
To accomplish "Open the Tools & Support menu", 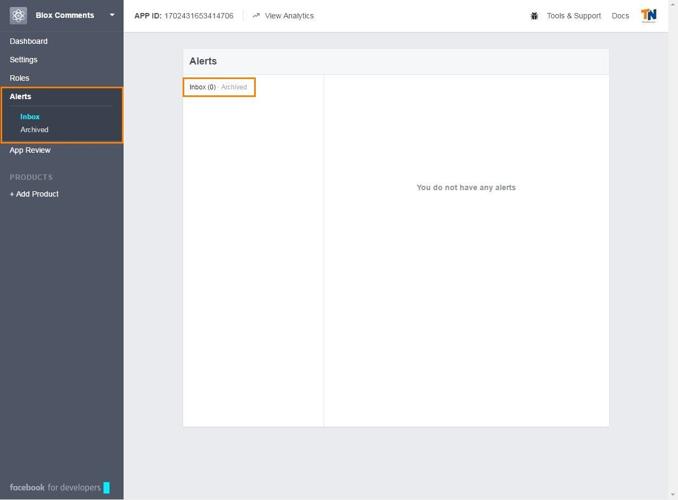I will [x=573, y=16].
